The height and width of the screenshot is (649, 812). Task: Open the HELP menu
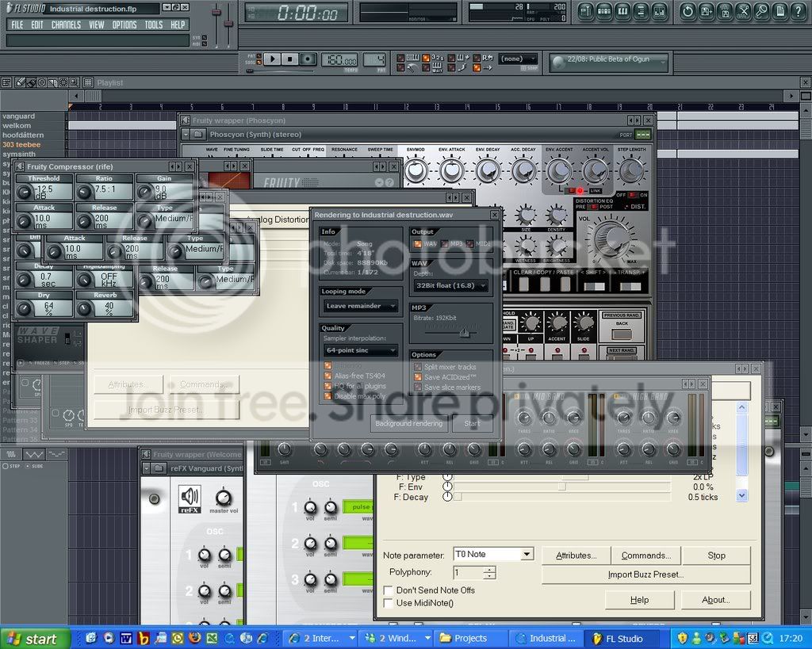click(178, 25)
